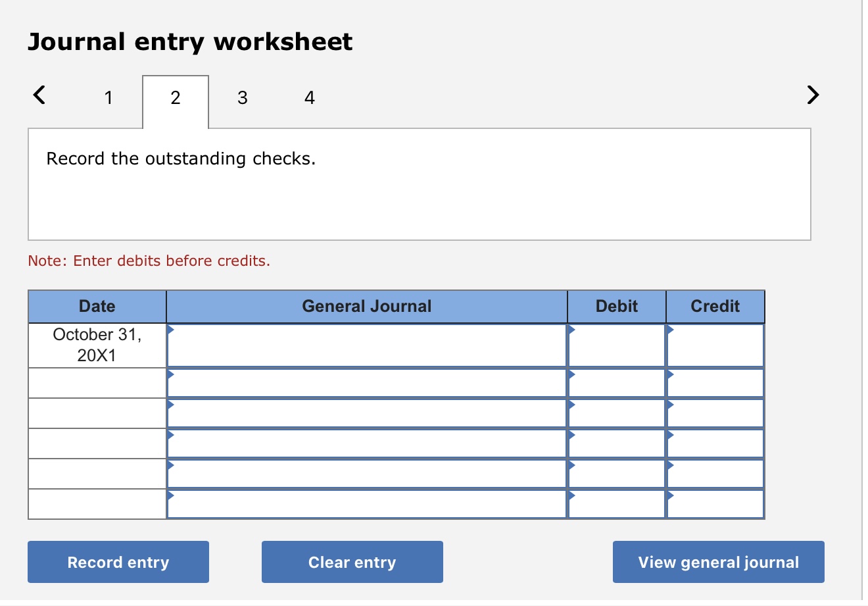Click the first row Credit amount field

coord(715,345)
